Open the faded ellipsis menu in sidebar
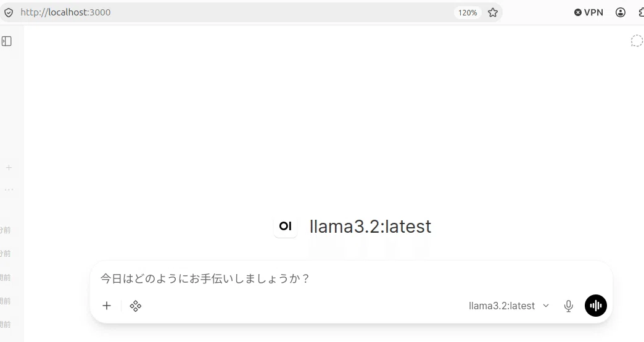The height and width of the screenshot is (342, 644). pyautogui.click(x=9, y=190)
